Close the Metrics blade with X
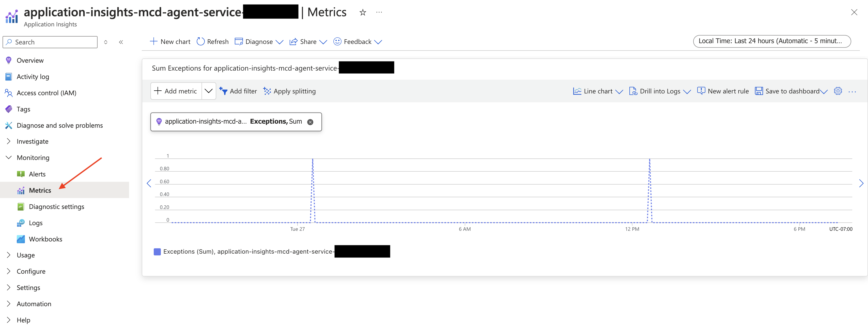 click(854, 12)
